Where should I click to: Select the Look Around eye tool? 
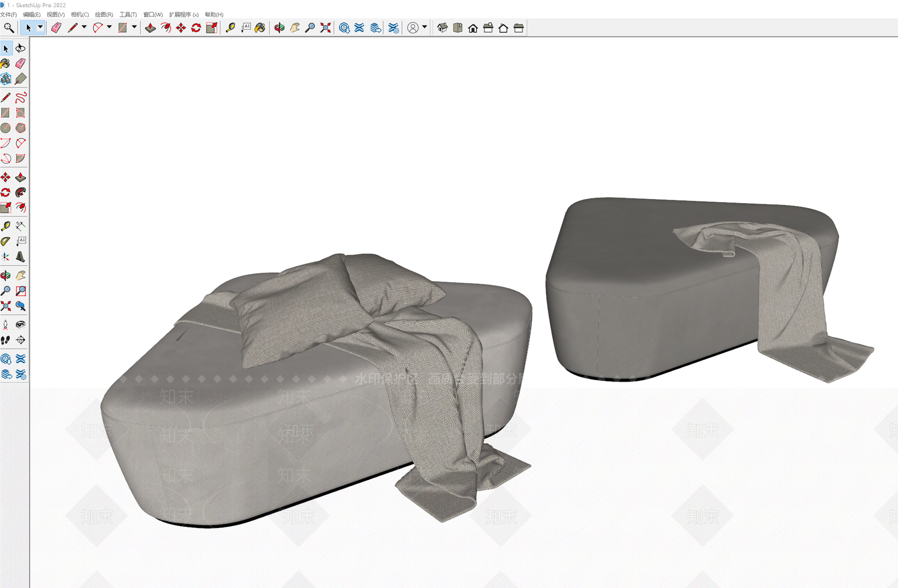pos(21,324)
